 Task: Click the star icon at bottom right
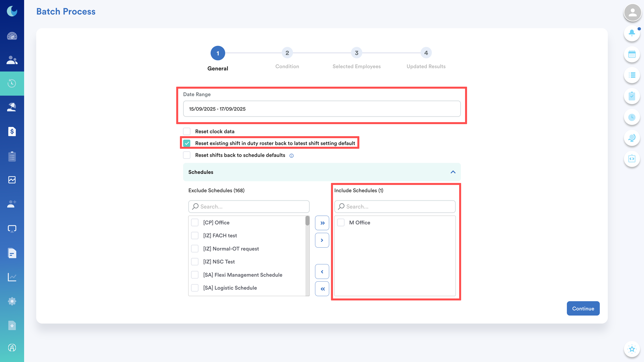tap(632, 349)
